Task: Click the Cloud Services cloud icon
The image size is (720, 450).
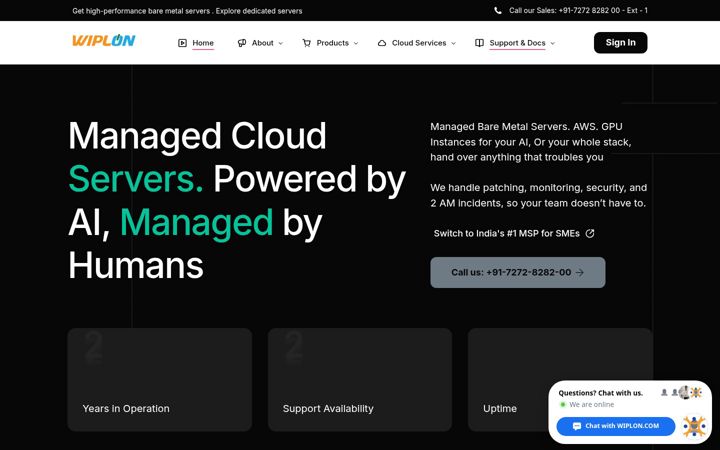Action: click(382, 43)
